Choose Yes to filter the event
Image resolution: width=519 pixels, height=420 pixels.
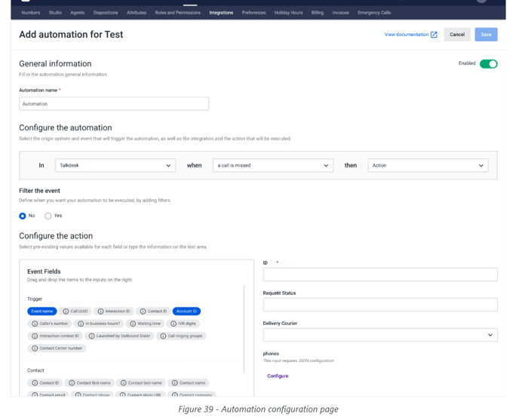[x=48, y=216]
